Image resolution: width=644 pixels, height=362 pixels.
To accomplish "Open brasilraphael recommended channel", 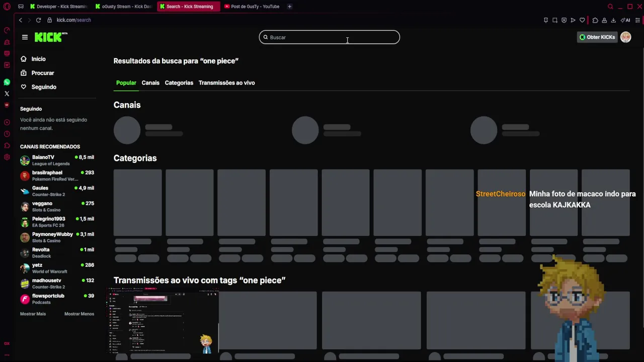I will pyautogui.click(x=57, y=175).
